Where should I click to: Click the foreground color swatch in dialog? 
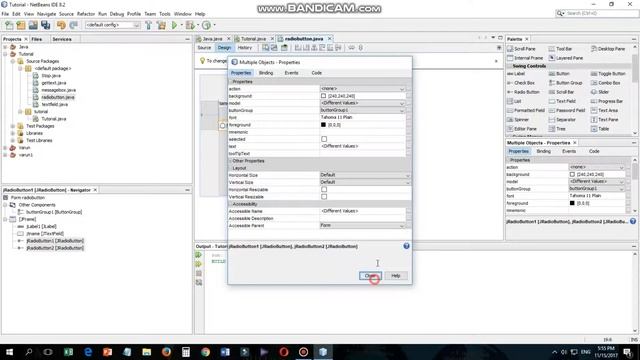pyautogui.click(x=324, y=125)
